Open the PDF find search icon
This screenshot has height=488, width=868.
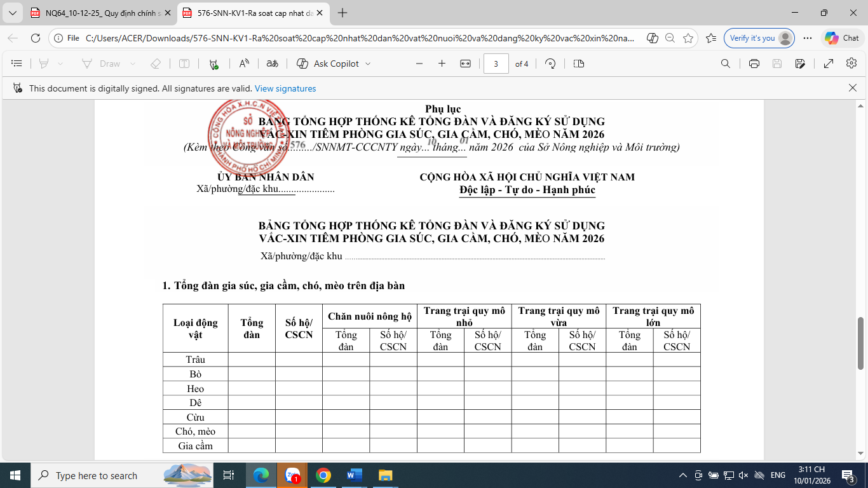pyautogui.click(x=725, y=64)
